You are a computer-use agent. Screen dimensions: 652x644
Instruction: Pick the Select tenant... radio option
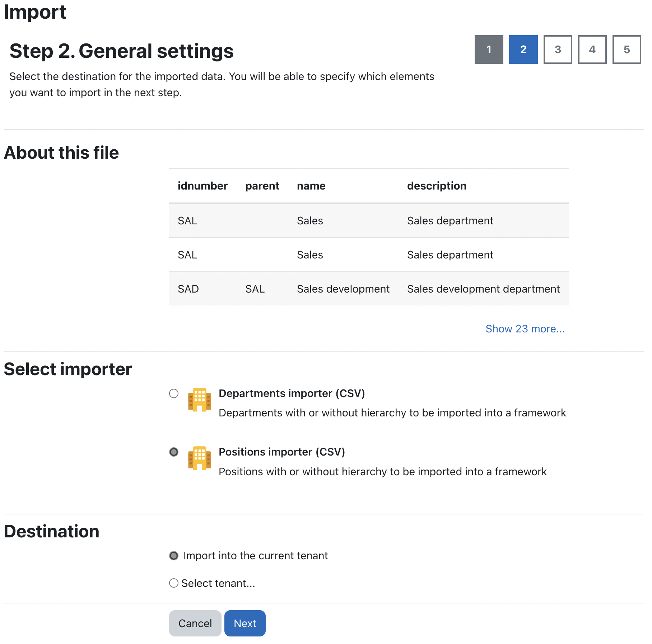(x=174, y=583)
